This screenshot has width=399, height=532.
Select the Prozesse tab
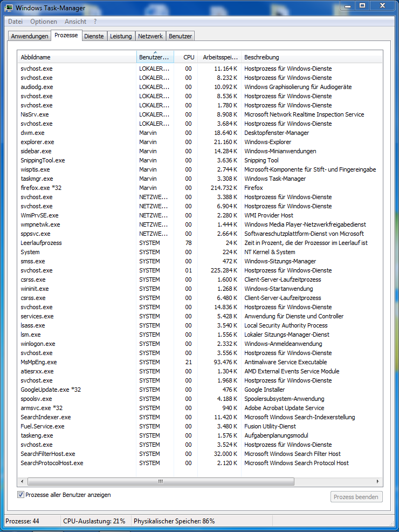click(66, 35)
